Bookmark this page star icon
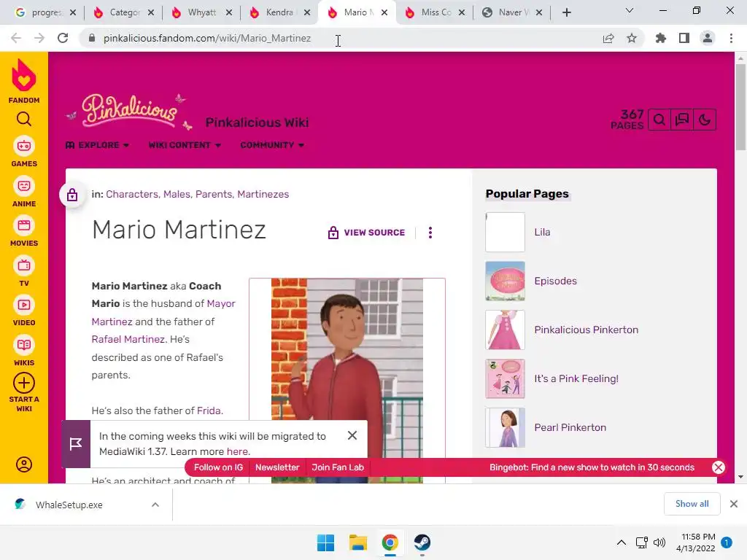 point(632,38)
